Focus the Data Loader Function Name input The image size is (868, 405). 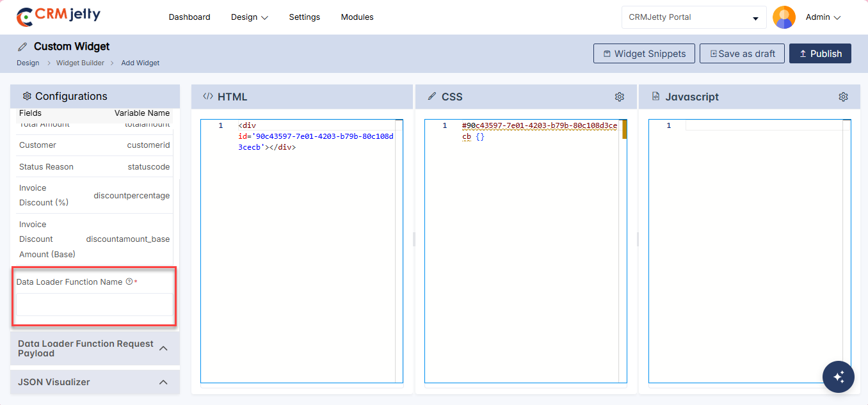(94, 305)
